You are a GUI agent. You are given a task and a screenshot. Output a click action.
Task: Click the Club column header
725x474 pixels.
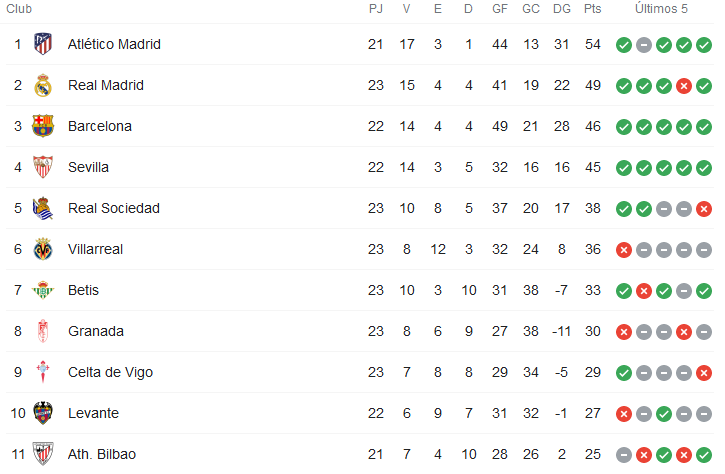(19, 9)
